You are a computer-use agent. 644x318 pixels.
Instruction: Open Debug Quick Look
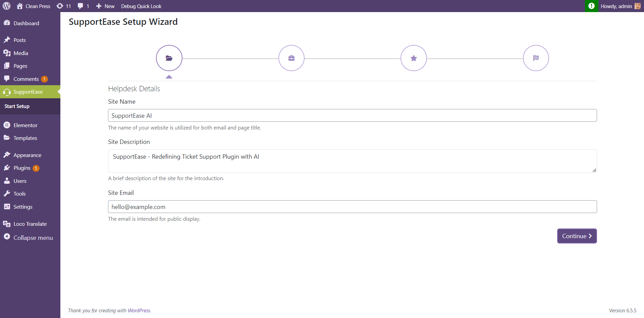(x=141, y=6)
